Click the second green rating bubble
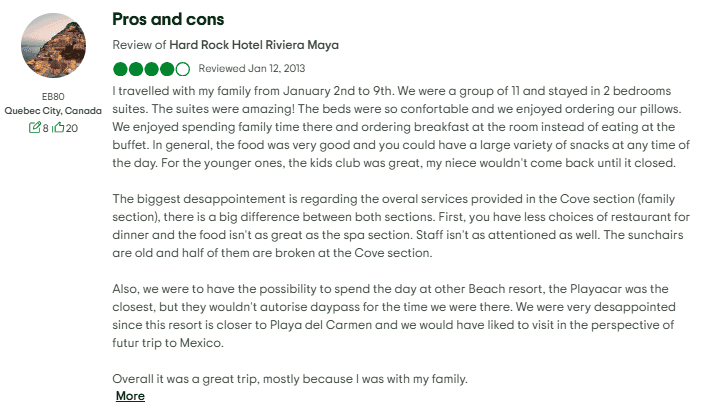This screenshot has width=714, height=409. pyautogui.click(x=136, y=69)
